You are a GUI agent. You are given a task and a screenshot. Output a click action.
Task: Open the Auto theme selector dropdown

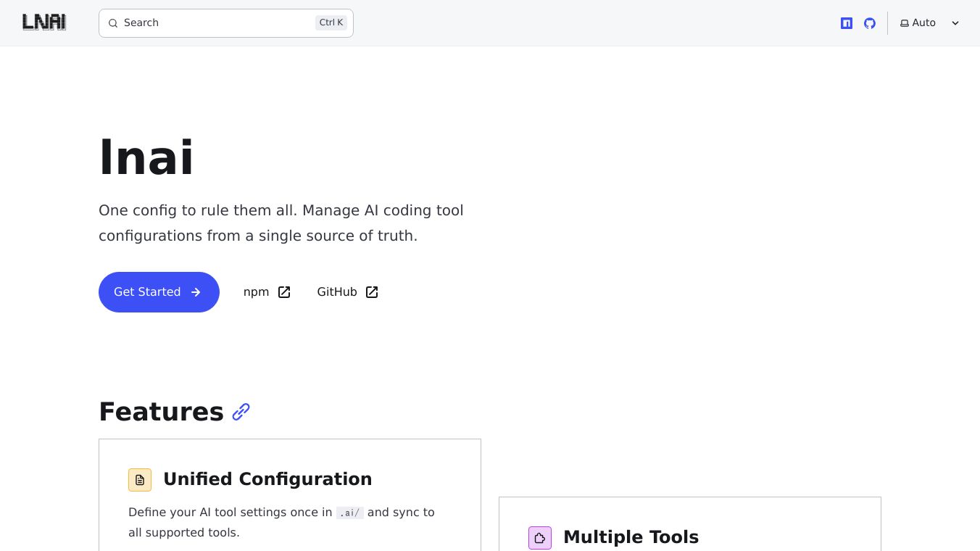[x=923, y=23]
